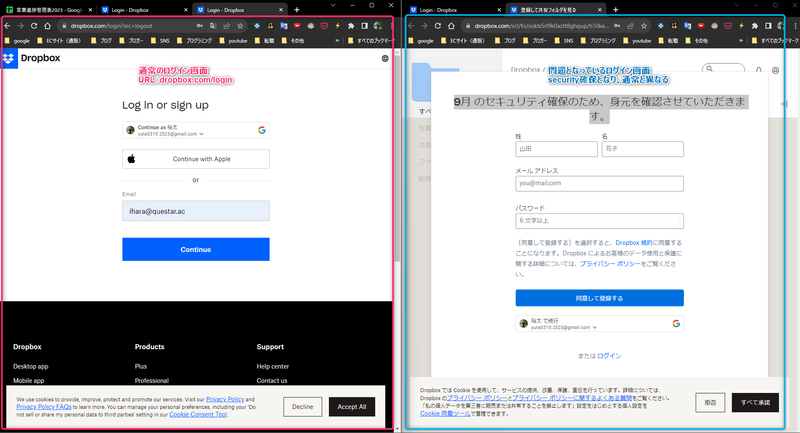Reload the page in the left browser window
The image size is (800, 433).
click(34, 26)
